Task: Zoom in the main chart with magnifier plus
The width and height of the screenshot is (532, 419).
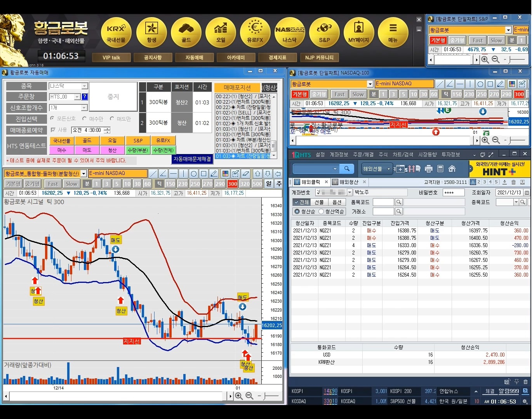Action: (239, 396)
